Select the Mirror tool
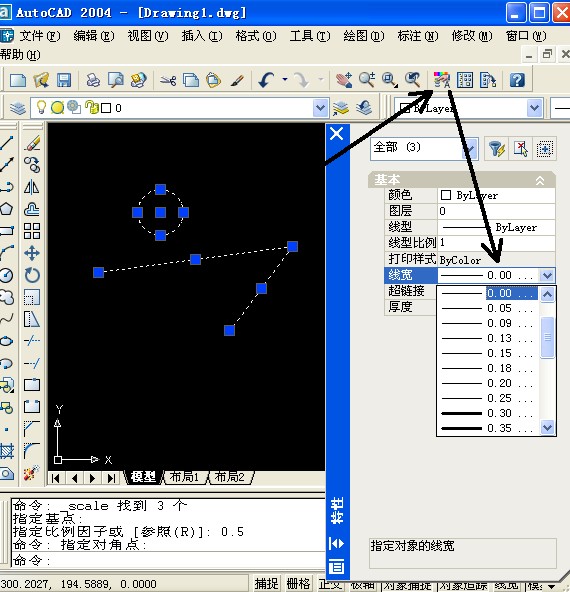The image size is (570, 592). (x=32, y=187)
